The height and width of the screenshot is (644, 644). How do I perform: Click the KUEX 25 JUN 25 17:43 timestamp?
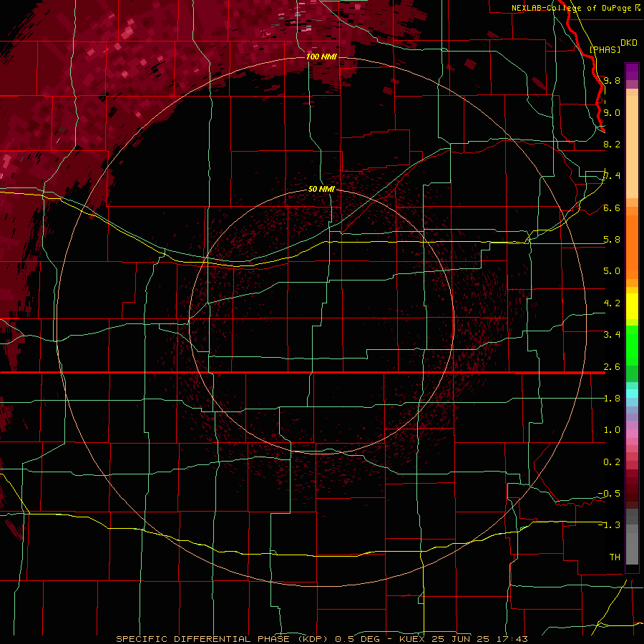(463, 639)
